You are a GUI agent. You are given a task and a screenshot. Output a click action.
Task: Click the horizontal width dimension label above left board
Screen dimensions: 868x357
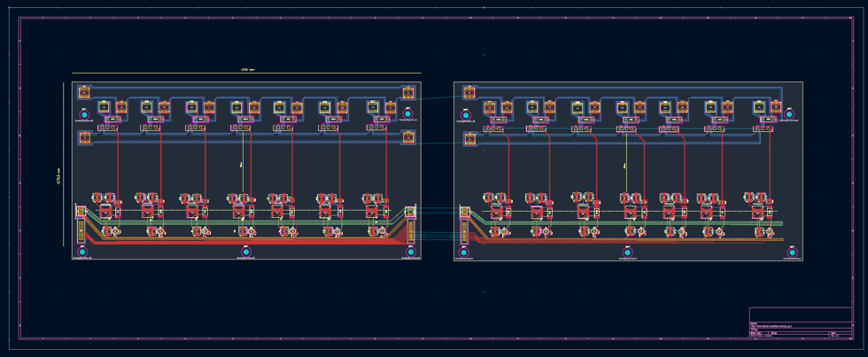click(x=247, y=70)
